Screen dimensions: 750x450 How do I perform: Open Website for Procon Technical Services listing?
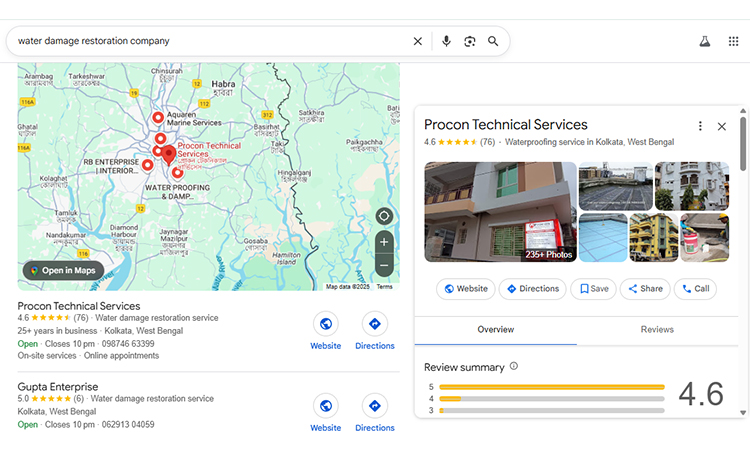[326, 331]
